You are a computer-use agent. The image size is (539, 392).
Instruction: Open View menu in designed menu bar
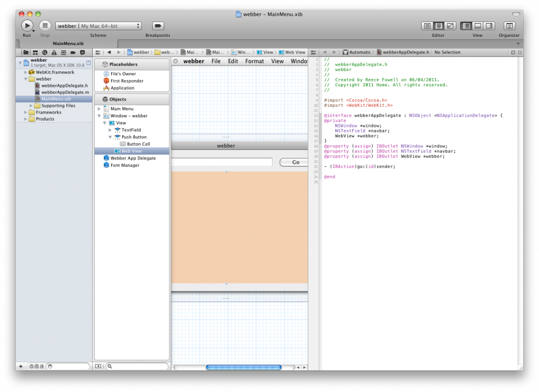277,61
